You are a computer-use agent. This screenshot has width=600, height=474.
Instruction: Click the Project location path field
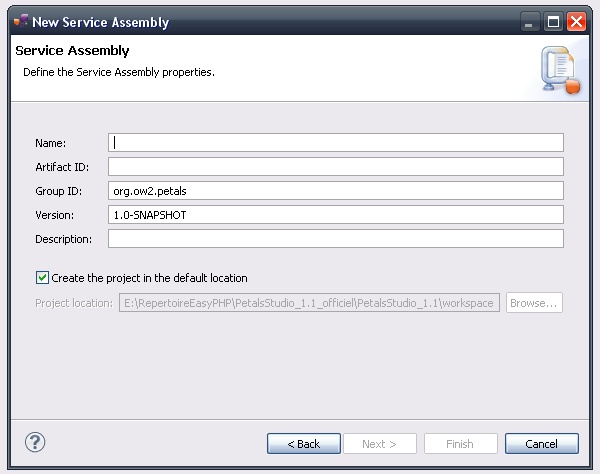(x=308, y=303)
